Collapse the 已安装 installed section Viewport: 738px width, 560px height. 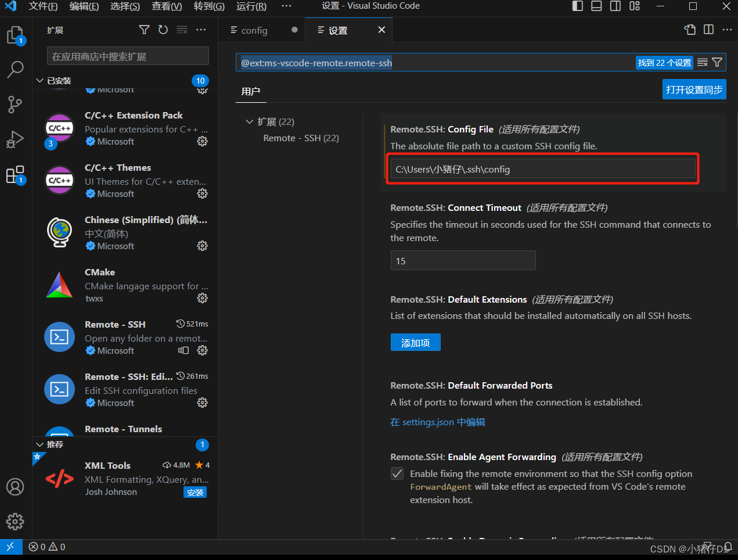pos(39,81)
